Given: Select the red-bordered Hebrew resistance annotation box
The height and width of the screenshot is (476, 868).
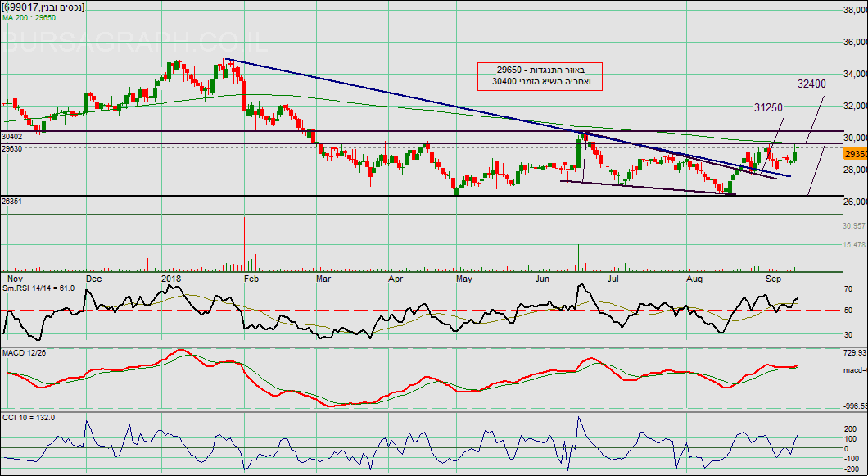Looking at the screenshot, I should pos(541,76).
